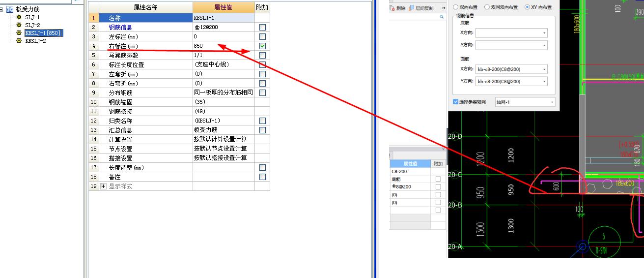Viewport: 644px width, 278px height.
Task: Click the 节点设置 value cell
Action: 224,149
